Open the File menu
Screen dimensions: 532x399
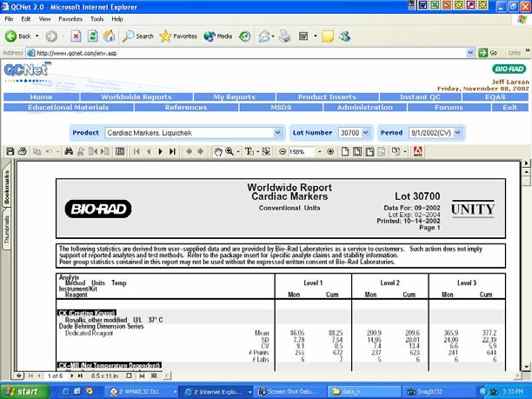click(9, 19)
